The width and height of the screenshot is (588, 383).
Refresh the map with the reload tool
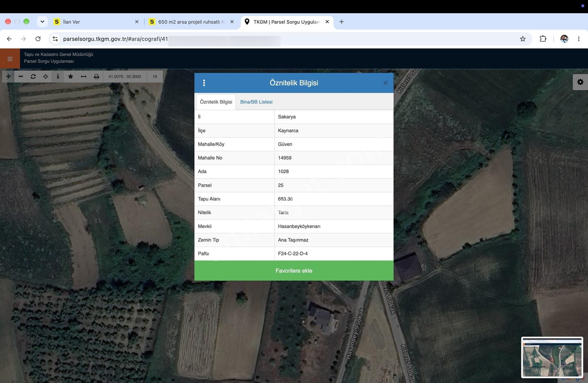33,77
